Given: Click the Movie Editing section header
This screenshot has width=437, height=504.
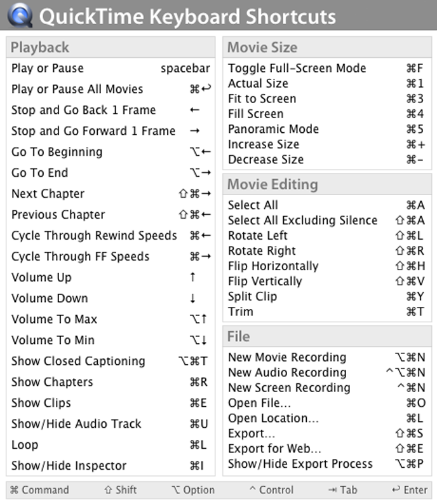Looking at the screenshot, I should click(x=272, y=184).
